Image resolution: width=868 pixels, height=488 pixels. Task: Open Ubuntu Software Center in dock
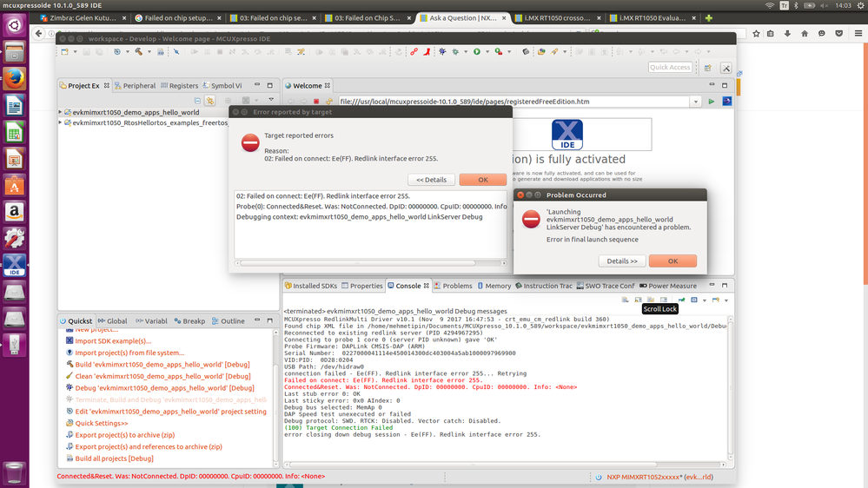15,186
